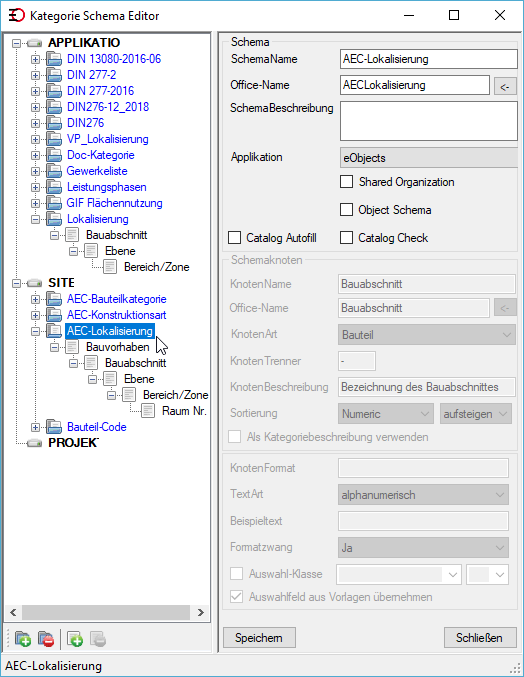Check the Catalog Check option
The height and width of the screenshot is (677, 524).
coord(347,237)
